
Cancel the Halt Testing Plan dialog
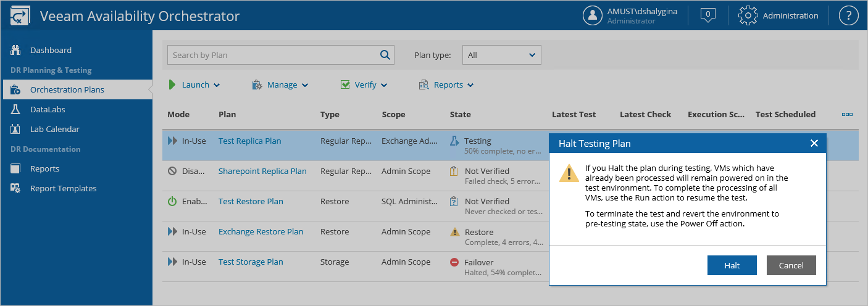[x=791, y=265]
